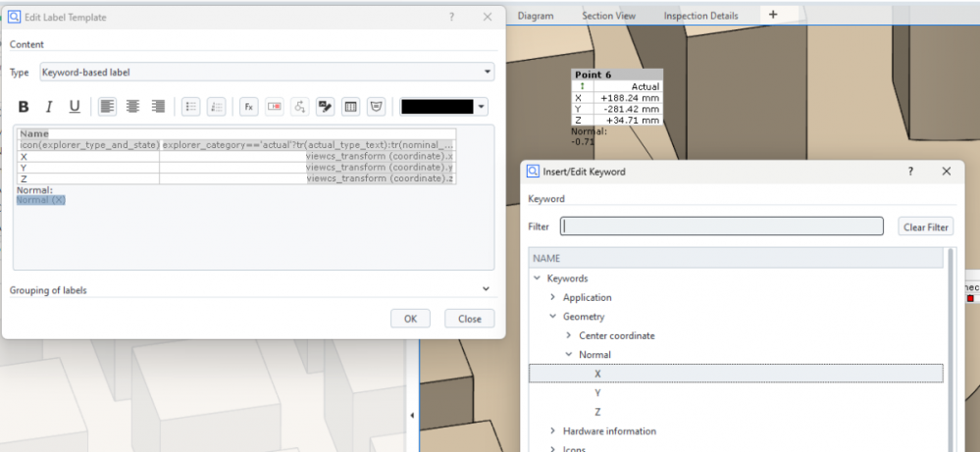Click icon(explorer_type_and_state) cell
The height and width of the screenshot is (452, 980).
point(88,145)
